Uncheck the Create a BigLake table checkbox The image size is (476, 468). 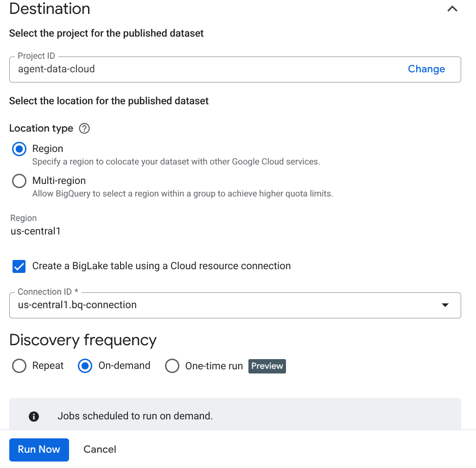pyautogui.click(x=19, y=266)
